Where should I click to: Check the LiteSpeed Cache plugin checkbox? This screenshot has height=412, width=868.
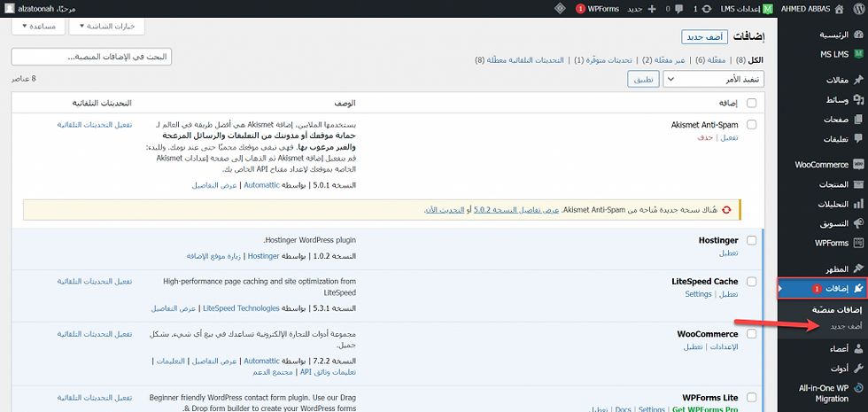tap(752, 282)
